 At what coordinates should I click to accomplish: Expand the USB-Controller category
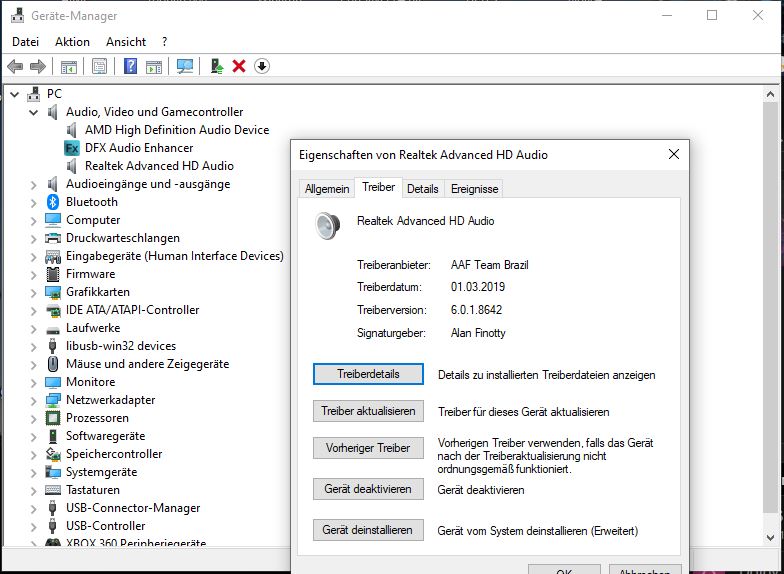34,526
